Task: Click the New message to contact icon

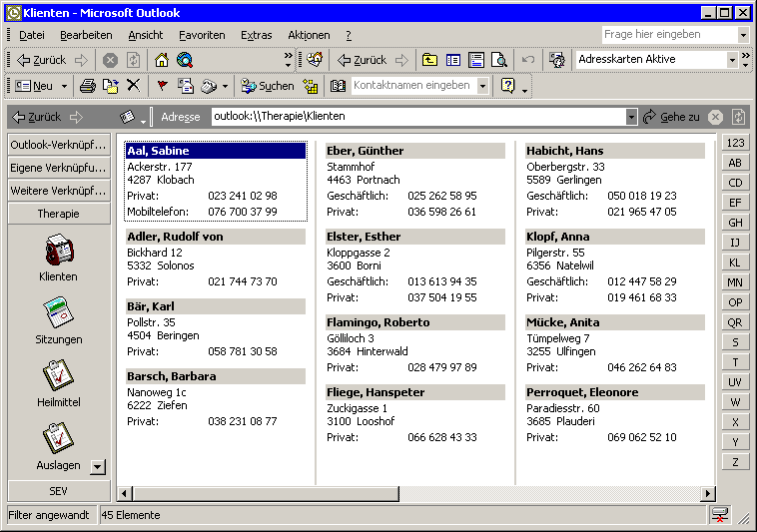Action: click(x=186, y=86)
